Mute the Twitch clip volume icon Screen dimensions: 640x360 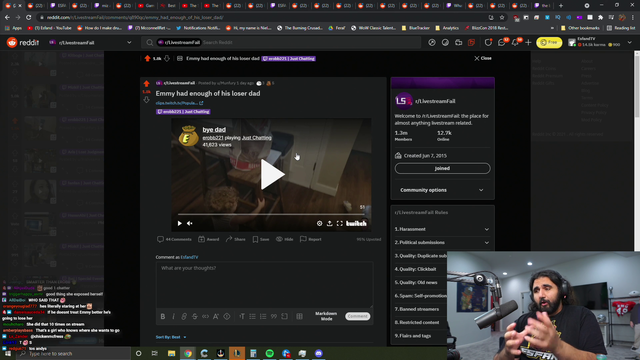pos(190,223)
